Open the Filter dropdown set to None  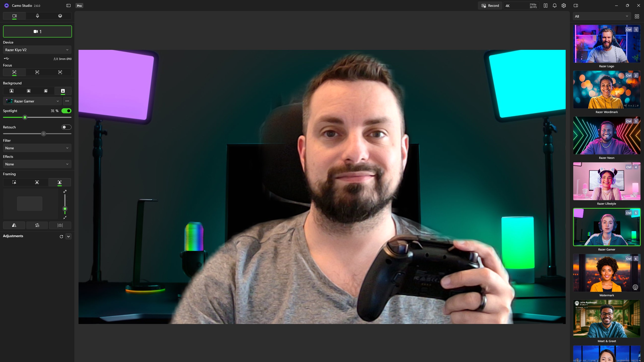(x=37, y=148)
